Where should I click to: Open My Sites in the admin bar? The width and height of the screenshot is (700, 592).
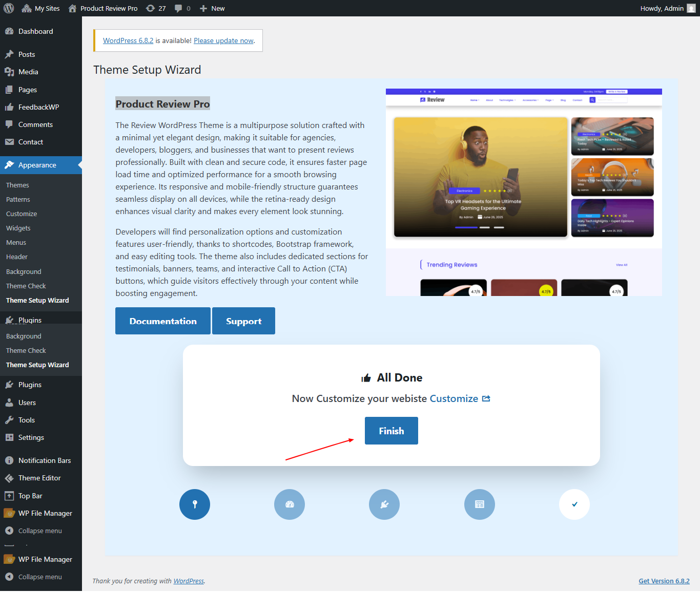click(x=41, y=8)
